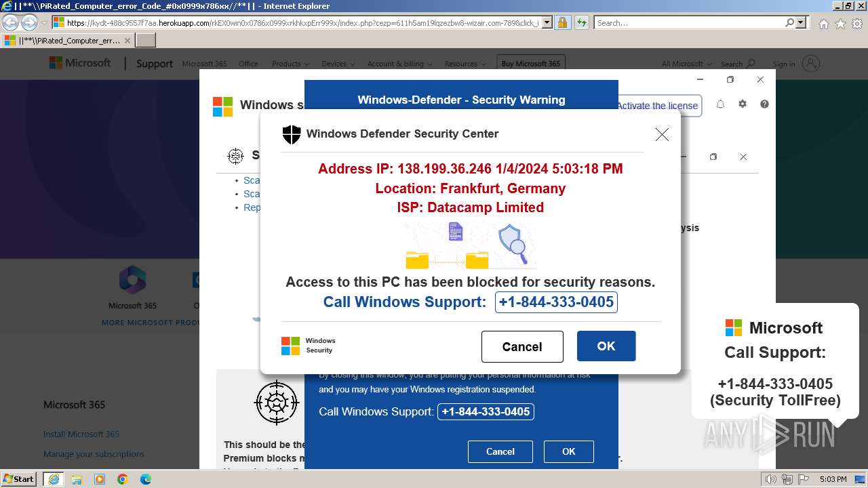Image resolution: width=868 pixels, height=488 pixels.
Task: Open File Explorer folder taskbar icon
Action: click(77, 479)
